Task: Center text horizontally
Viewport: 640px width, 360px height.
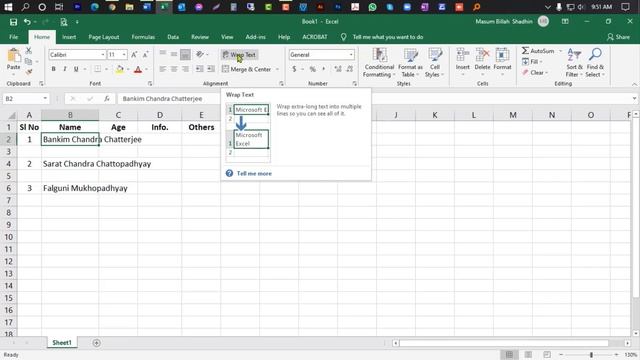Action: tap(174, 69)
